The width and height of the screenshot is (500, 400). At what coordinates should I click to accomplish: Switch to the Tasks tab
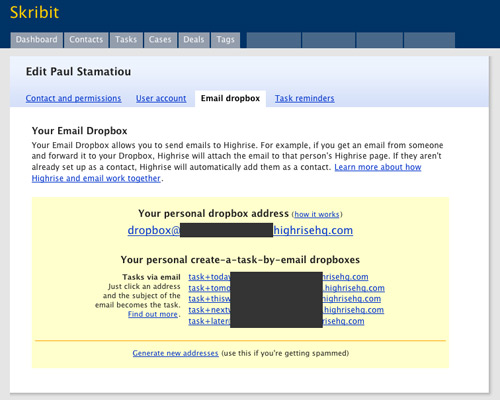tap(126, 40)
